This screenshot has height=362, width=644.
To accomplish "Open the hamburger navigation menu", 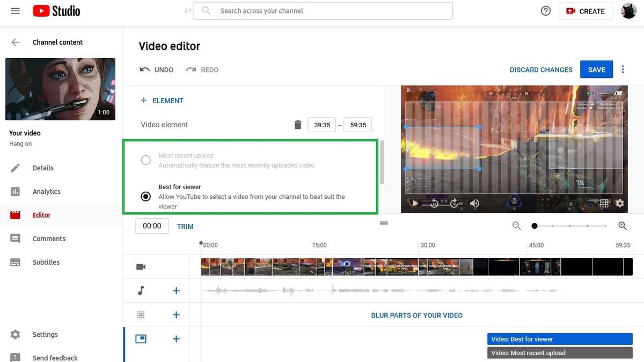I will [x=15, y=11].
